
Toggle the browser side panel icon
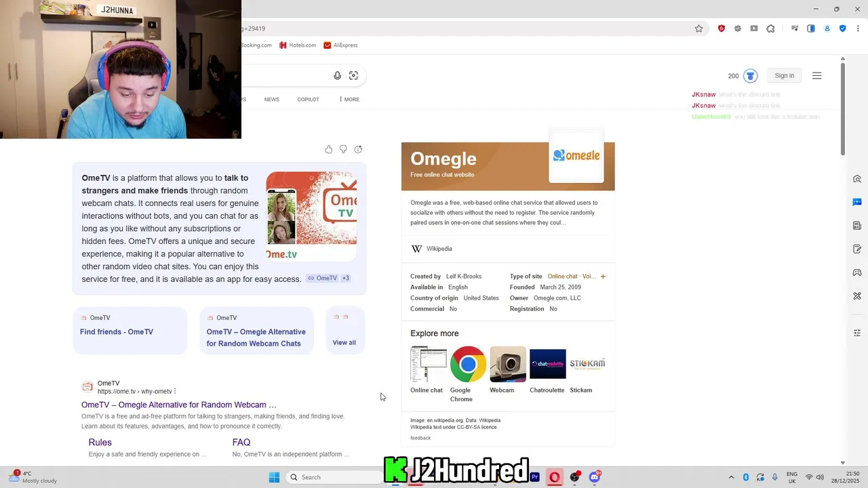tap(810, 28)
